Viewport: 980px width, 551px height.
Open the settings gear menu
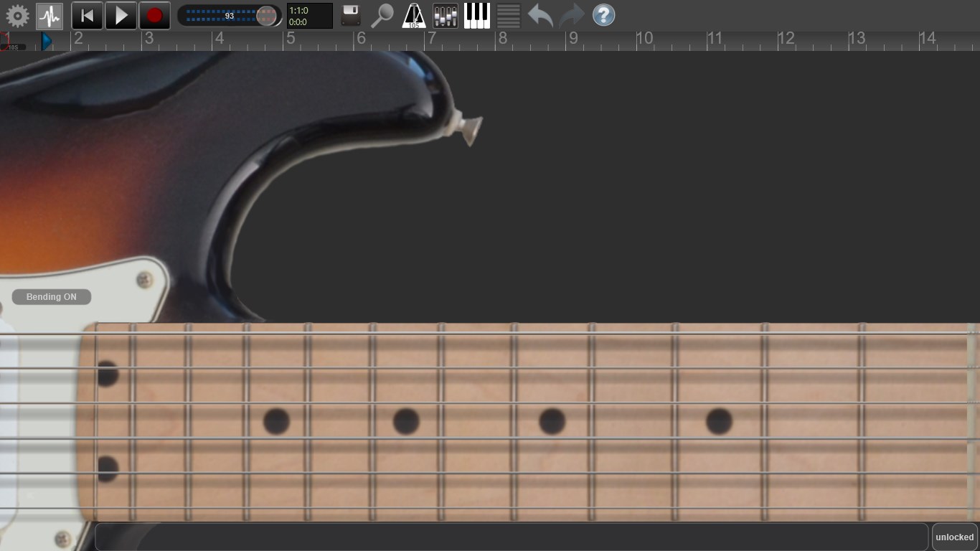click(17, 15)
